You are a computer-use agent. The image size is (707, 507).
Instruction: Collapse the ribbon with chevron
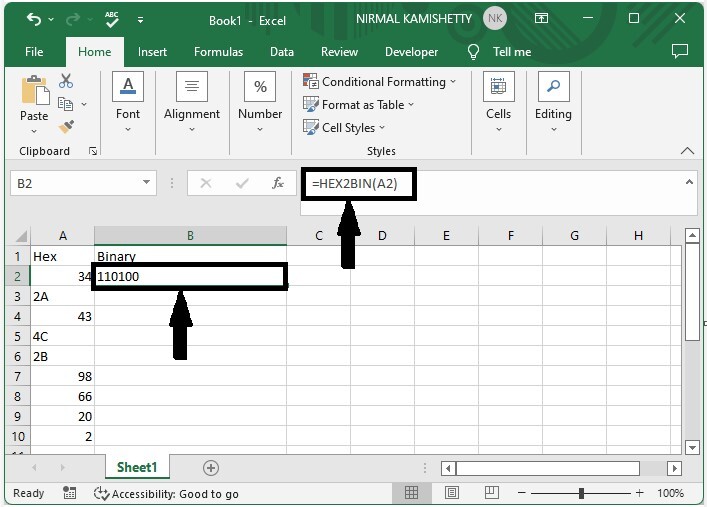tap(687, 151)
